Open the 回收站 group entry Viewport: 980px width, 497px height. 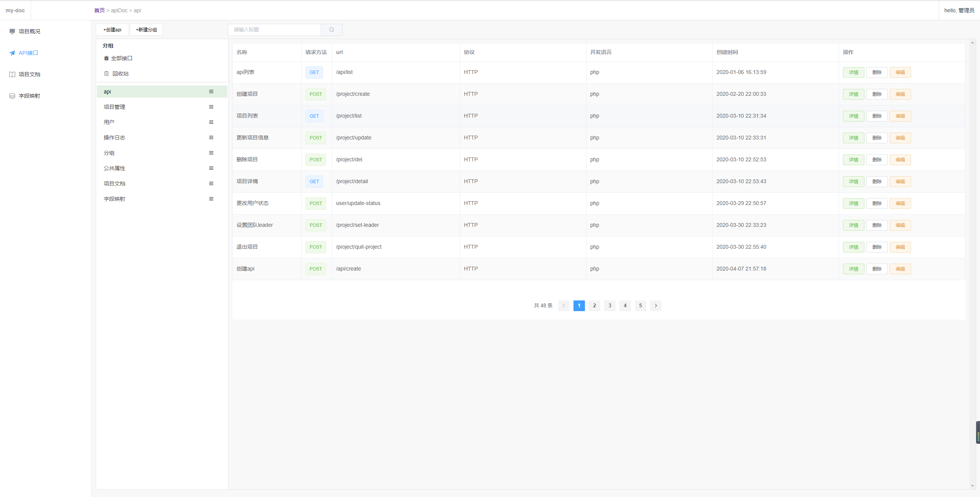[121, 74]
